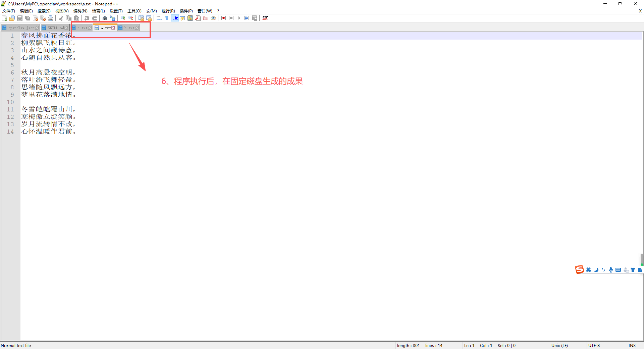This screenshot has width=644, height=349.
Task: Click the macro Playback icon
Action: (239, 18)
